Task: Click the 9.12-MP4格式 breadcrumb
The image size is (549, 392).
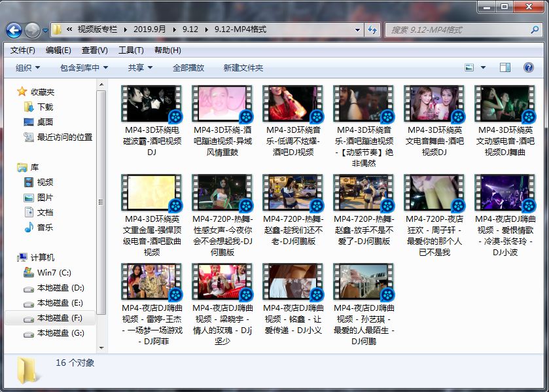Action: [x=241, y=29]
